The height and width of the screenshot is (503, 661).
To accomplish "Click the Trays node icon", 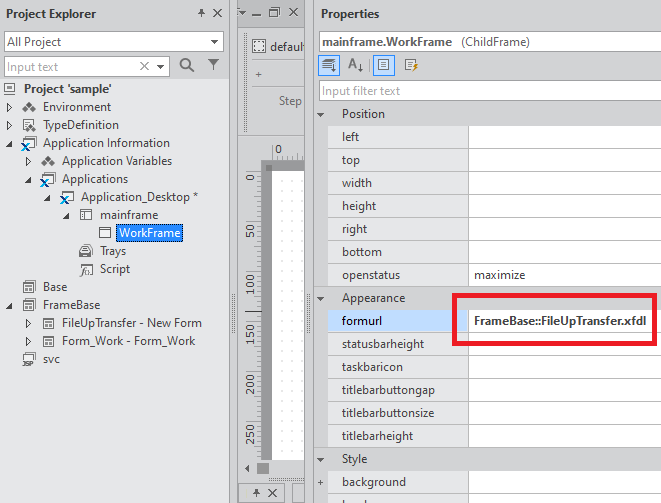I will tap(86, 251).
